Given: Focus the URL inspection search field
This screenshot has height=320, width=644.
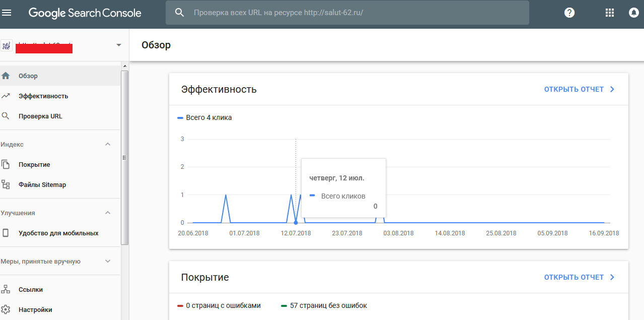Looking at the screenshot, I should click(x=347, y=13).
